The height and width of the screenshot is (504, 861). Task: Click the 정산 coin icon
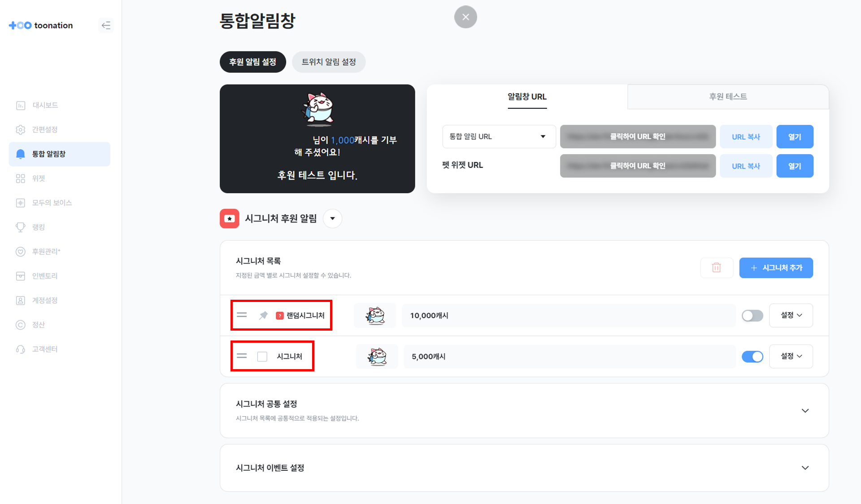point(21,325)
